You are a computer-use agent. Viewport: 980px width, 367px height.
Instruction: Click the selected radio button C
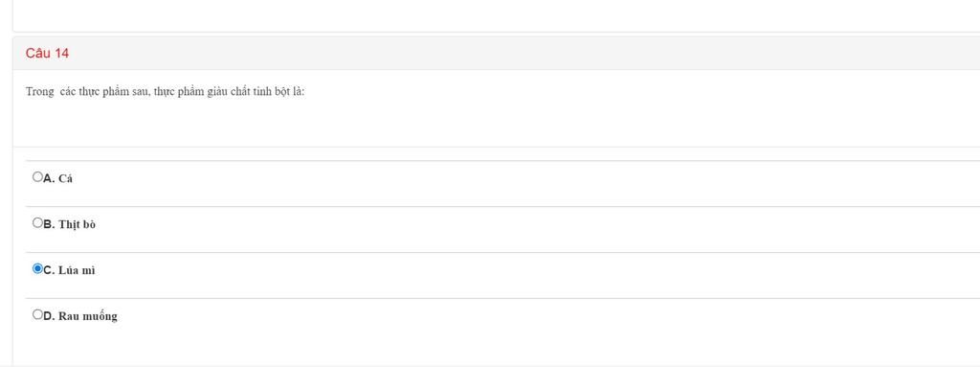pyautogui.click(x=37, y=268)
